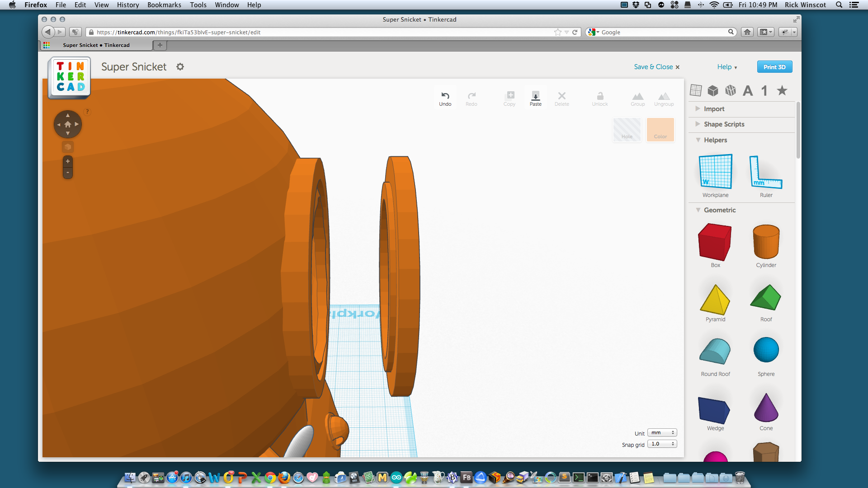
Task: Click the Unlock padlock icon
Action: (x=600, y=96)
